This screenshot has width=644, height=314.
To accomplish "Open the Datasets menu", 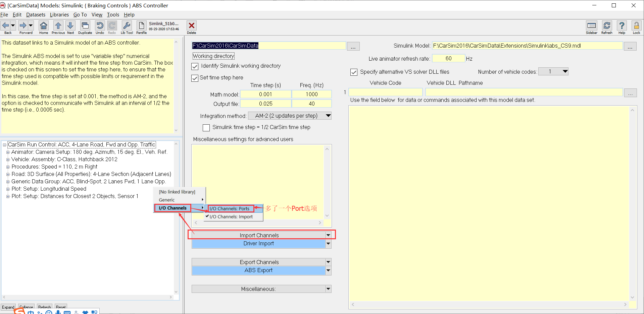I will (36, 15).
